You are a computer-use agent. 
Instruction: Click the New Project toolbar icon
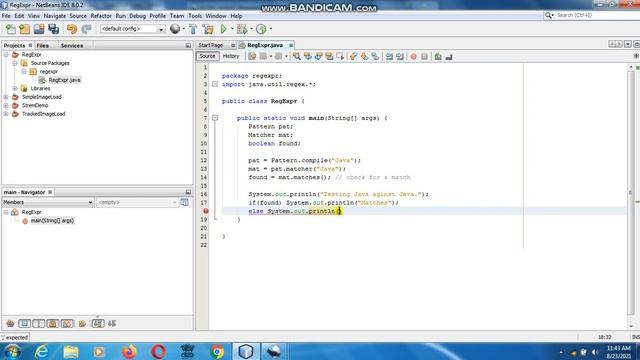24,29
